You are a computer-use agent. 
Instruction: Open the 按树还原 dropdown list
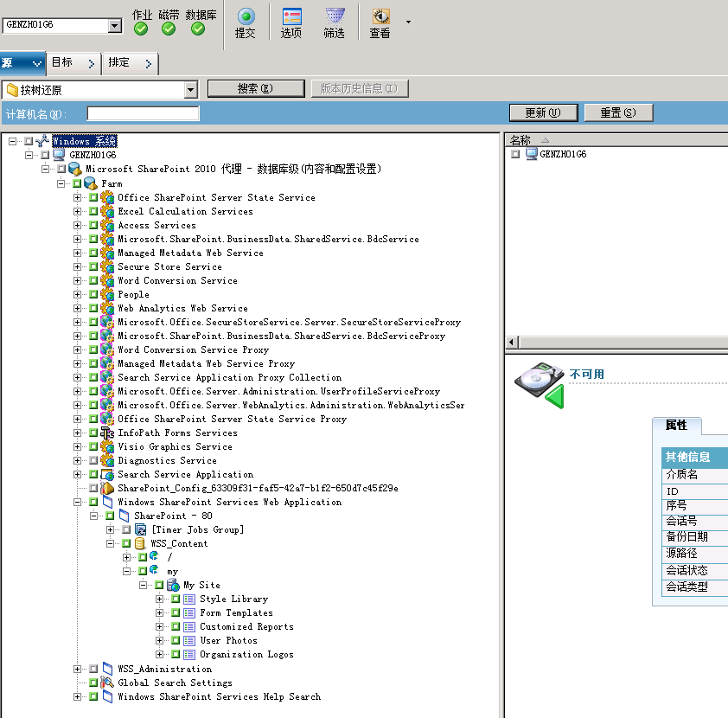click(x=191, y=90)
